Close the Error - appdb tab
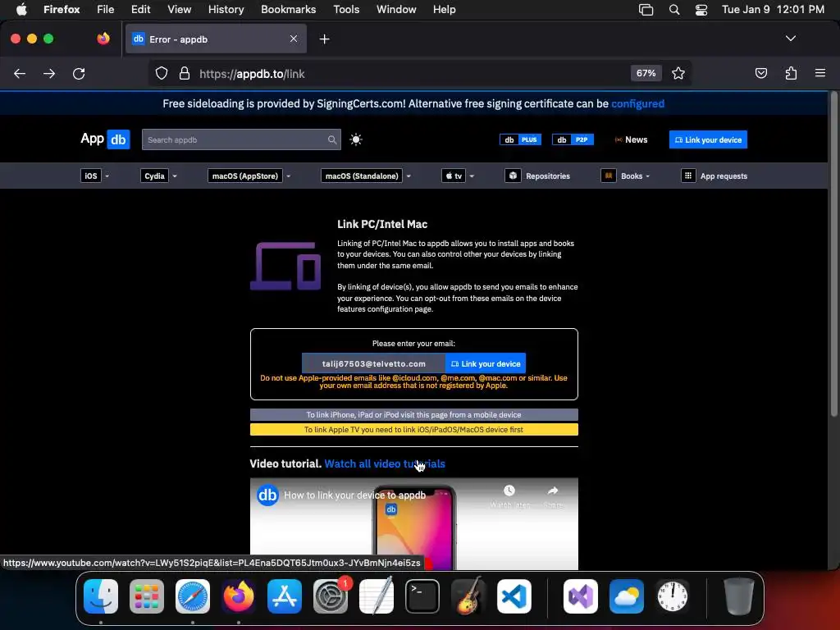This screenshot has width=840, height=630. (294, 39)
